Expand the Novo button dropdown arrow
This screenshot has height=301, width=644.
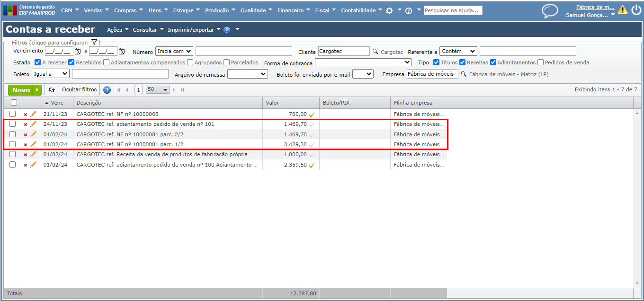(x=37, y=90)
